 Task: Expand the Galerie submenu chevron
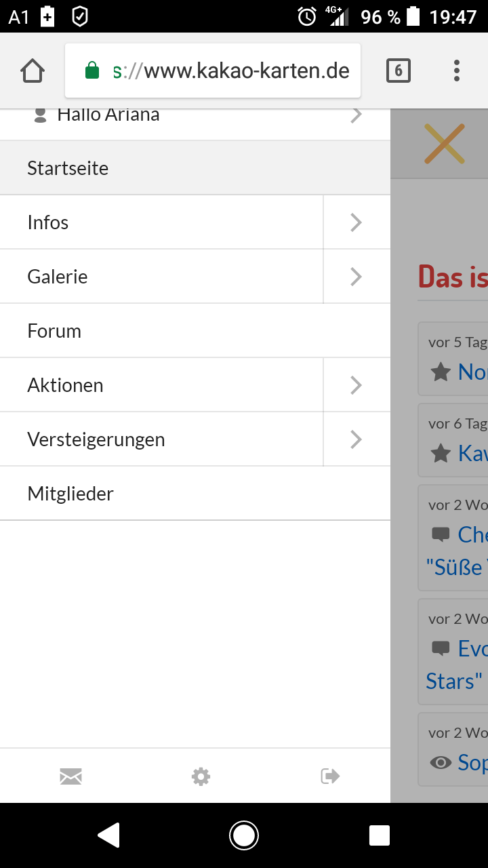click(x=357, y=277)
